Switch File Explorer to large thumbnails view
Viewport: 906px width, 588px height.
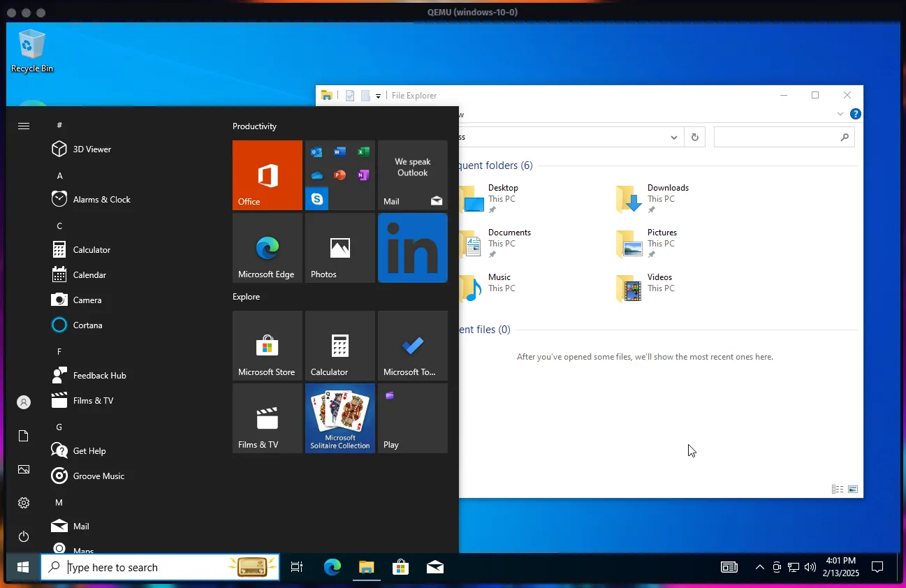[x=854, y=489]
